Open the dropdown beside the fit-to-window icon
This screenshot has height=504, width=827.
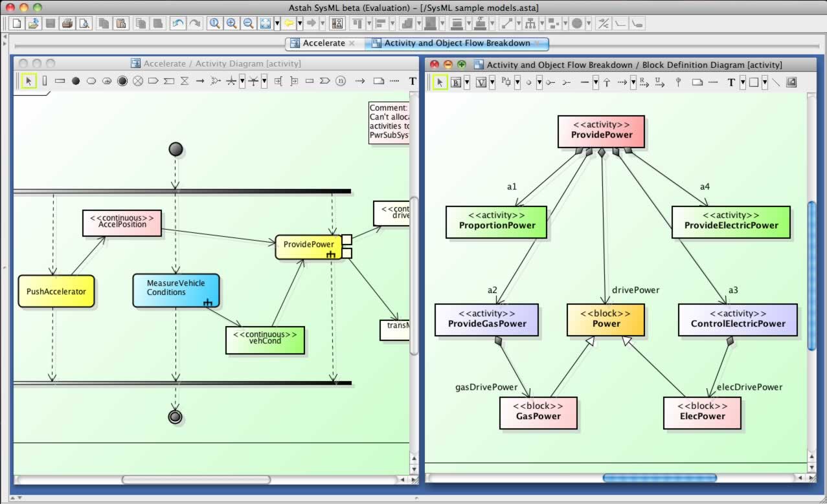(x=277, y=24)
